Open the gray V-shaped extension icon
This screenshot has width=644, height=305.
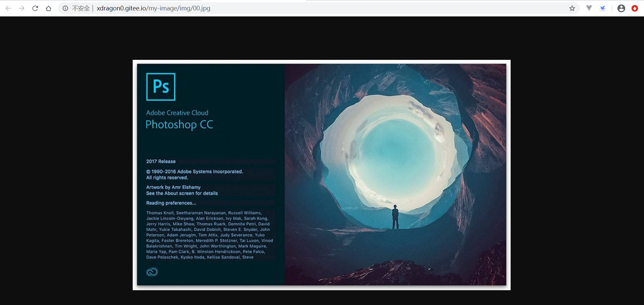589,8
